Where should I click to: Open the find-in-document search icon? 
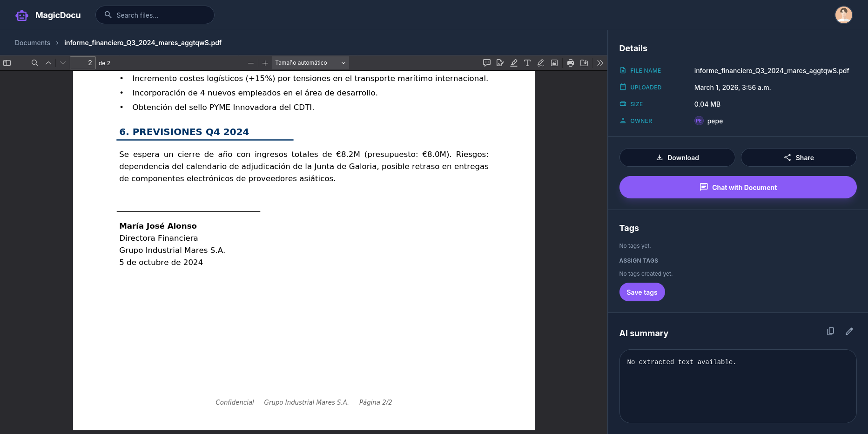click(34, 63)
